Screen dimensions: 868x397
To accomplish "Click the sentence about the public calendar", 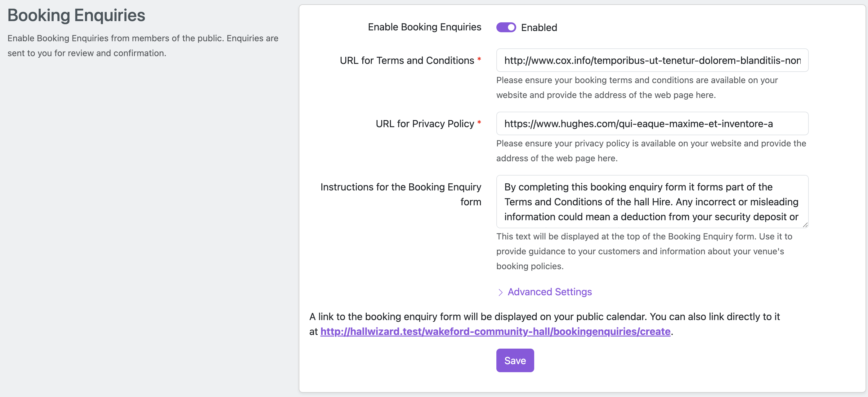I will 544,317.
